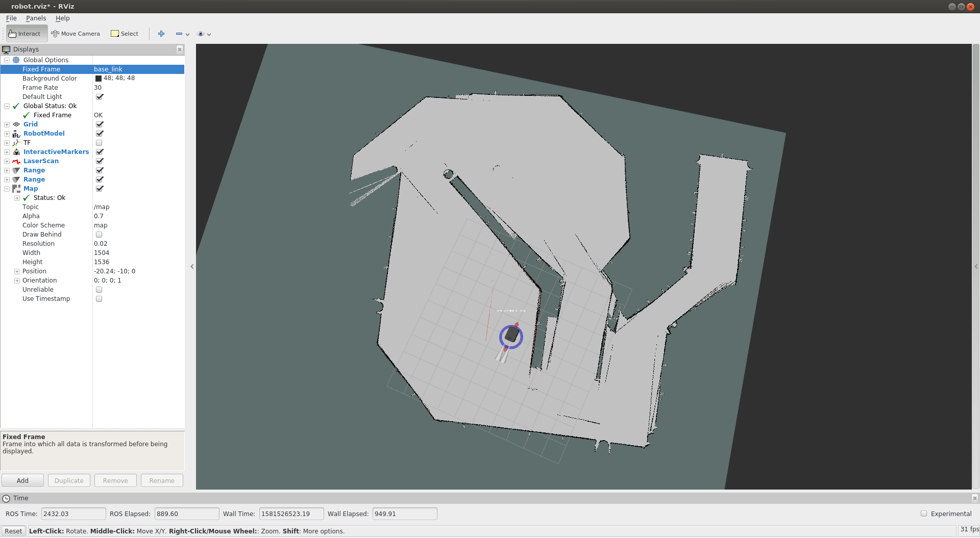Click the Background Color swatch
The image size is (980, 538).
coord(99,79)
